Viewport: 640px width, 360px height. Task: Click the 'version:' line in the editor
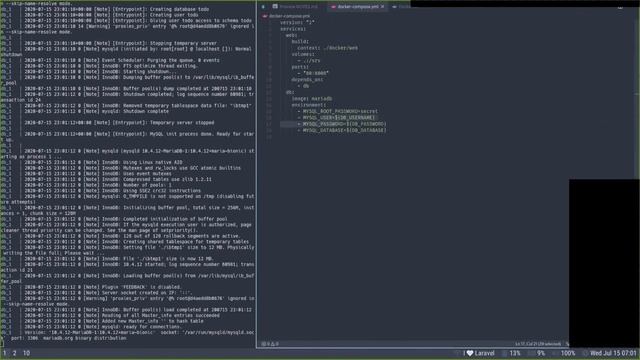pyautogui.click(x=297, y=22)
